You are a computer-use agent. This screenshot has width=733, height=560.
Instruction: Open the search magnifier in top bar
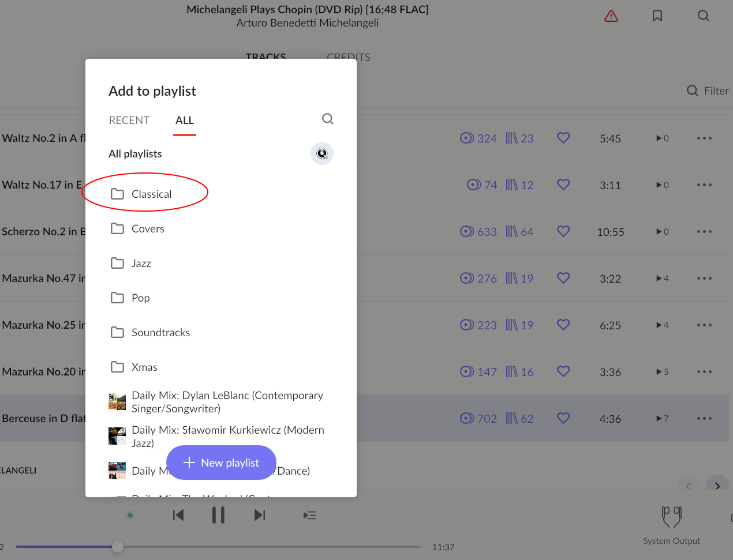pos(704,16)
